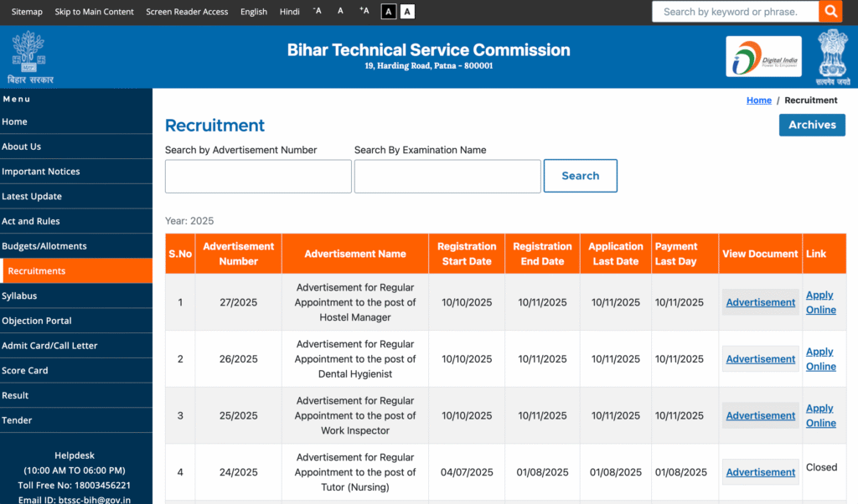858x504 pixels.
Task: Click the Home breadcrumb link
Action: (x=758, y=100)
